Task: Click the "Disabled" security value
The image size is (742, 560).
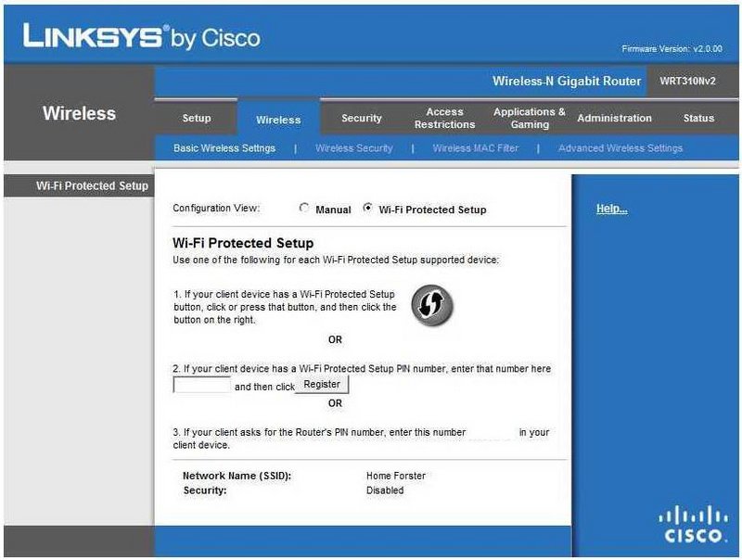Action: coord(385,490)
